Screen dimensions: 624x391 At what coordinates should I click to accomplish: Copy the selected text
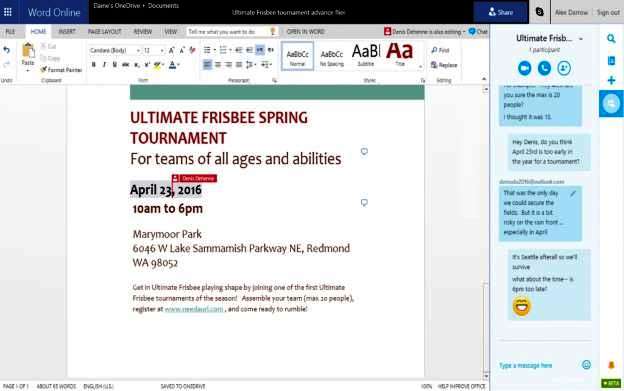[51, 58]
